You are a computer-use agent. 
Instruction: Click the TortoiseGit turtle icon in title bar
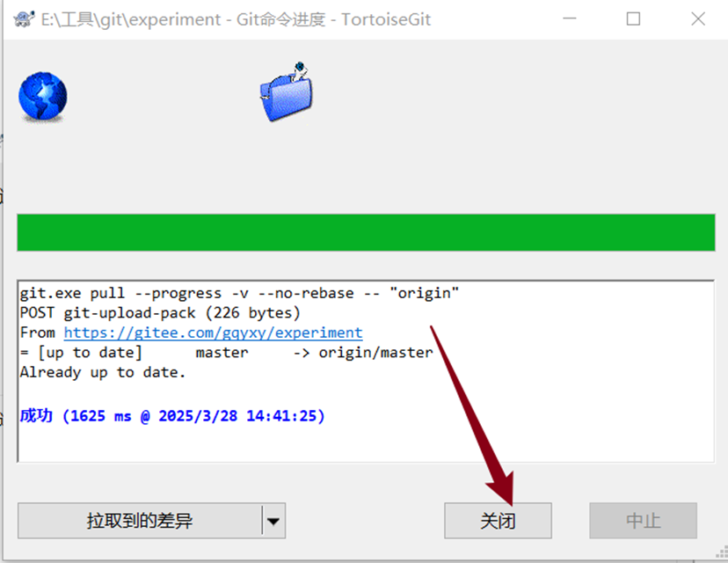[x=24, y=19]
